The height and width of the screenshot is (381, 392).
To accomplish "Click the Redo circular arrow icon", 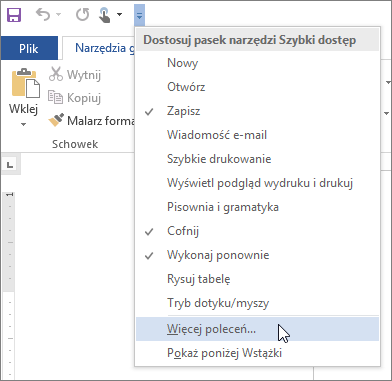I will click(x=82, y=15).
